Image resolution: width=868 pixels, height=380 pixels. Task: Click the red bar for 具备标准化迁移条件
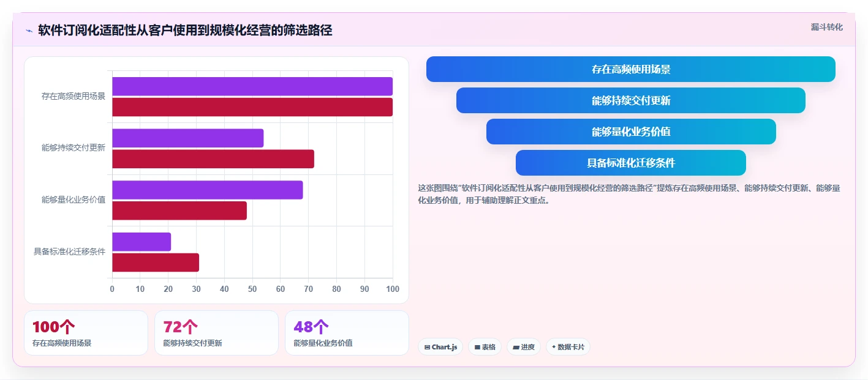tap(156, 263)
